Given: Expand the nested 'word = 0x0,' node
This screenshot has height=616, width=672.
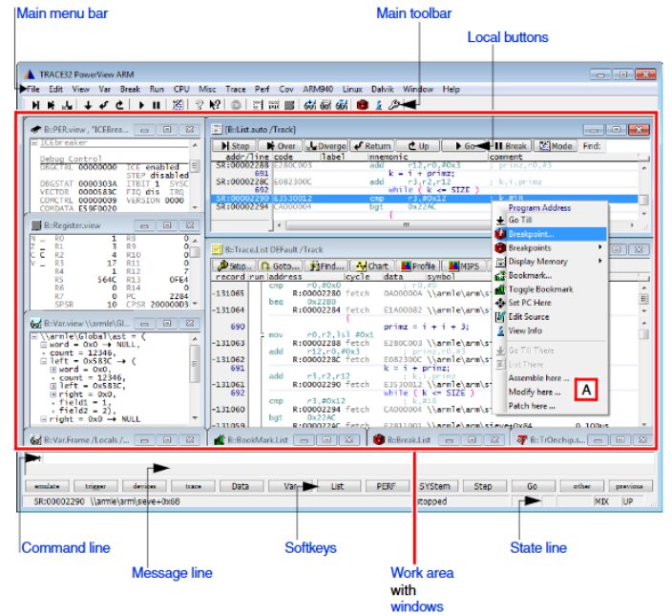Looking at the screenshot, I should pyautogui.click(x=52, y=370).
